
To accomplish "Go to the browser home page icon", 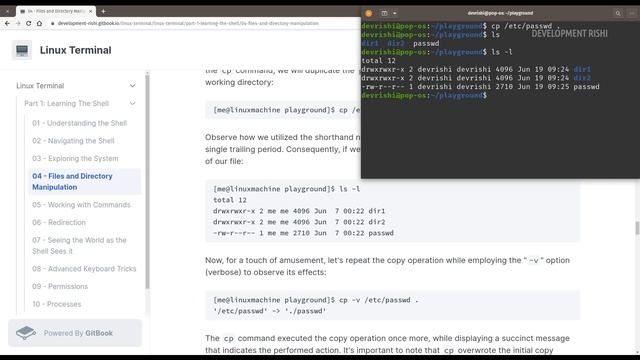I will click(39, 24).
